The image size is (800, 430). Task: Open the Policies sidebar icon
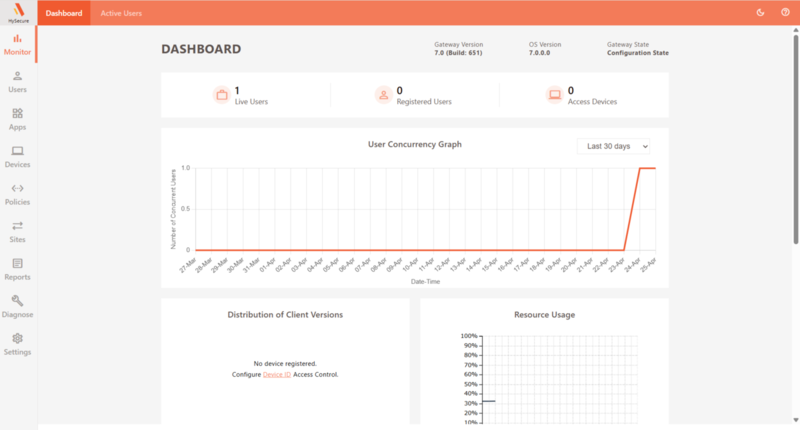click(17, 188)
